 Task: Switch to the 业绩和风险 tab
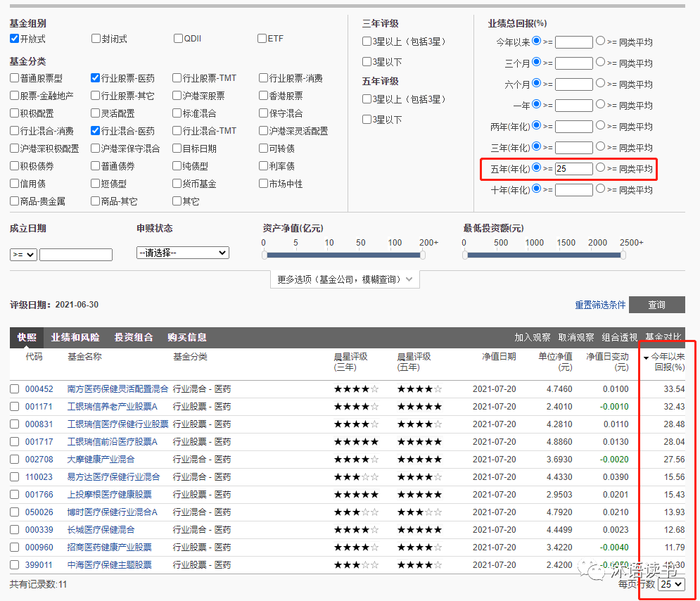(x=75, y=337)
